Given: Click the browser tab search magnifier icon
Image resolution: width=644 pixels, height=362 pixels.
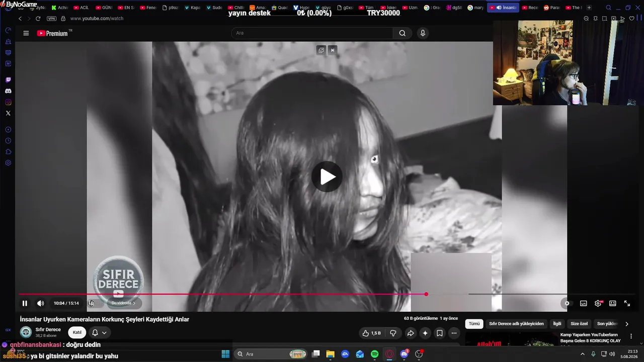Looking at the screenshot, I should pyautogui.click(x=608, y=8).
